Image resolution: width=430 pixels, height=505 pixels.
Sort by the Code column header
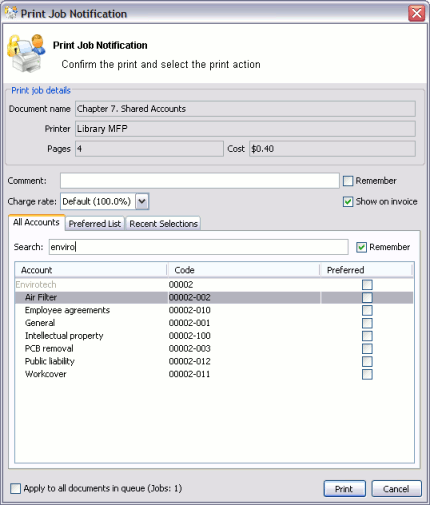point(244,270)
